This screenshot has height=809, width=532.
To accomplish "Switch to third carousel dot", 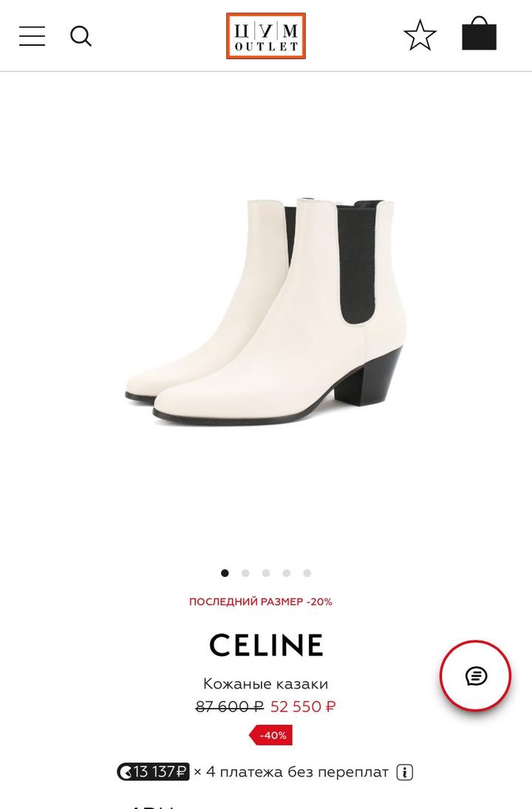I will pyautogui.click(x=266, y=573).
